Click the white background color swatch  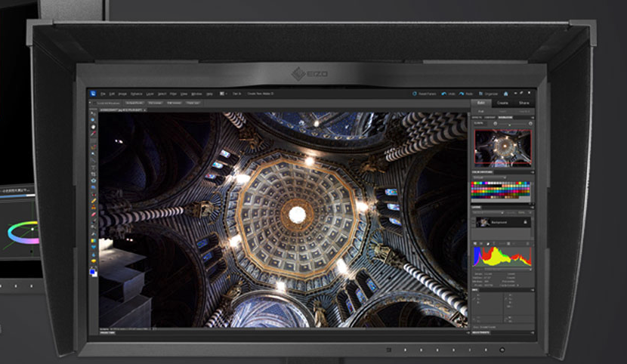tap(95, 274)
